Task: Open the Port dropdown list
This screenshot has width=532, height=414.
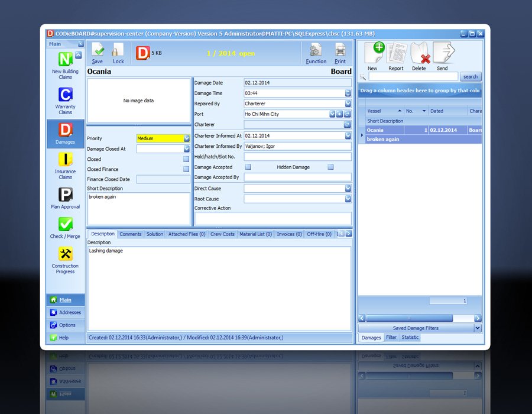Action: 332,114
